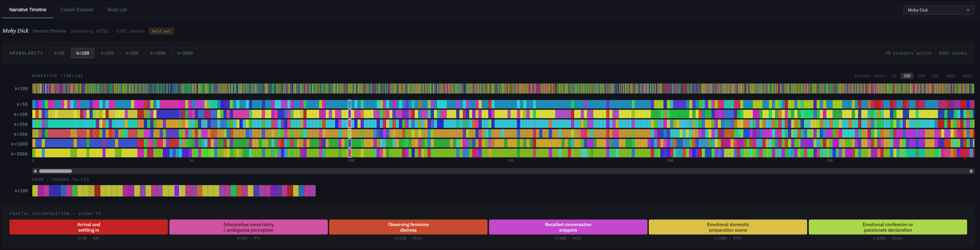Enable granularity k=250
Screen dimensions: 980x250
(107, 53)
